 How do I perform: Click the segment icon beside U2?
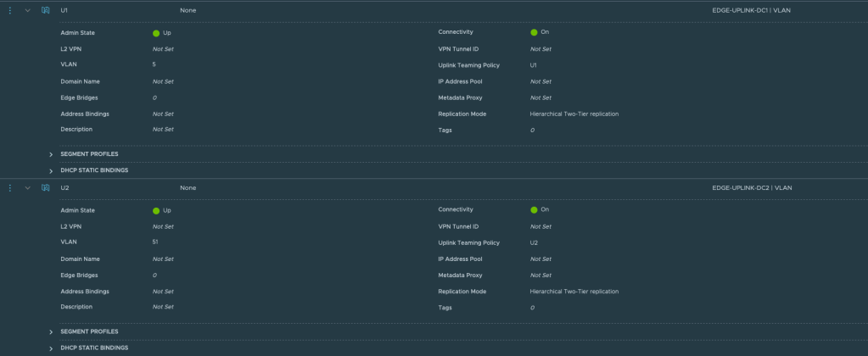pyautogui.click(x=46, y=187)
